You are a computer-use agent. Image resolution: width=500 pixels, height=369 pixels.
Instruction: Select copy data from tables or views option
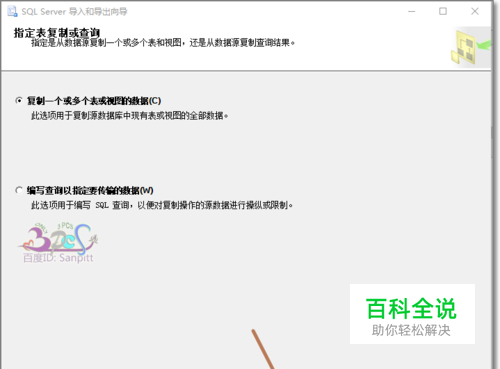pos(19,100)
